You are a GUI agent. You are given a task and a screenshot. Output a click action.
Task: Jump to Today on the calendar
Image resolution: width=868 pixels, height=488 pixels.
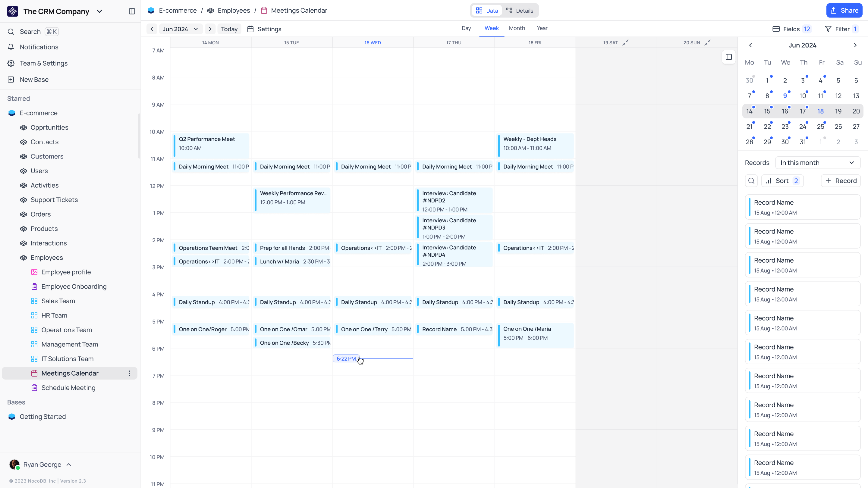click(229, 29)
